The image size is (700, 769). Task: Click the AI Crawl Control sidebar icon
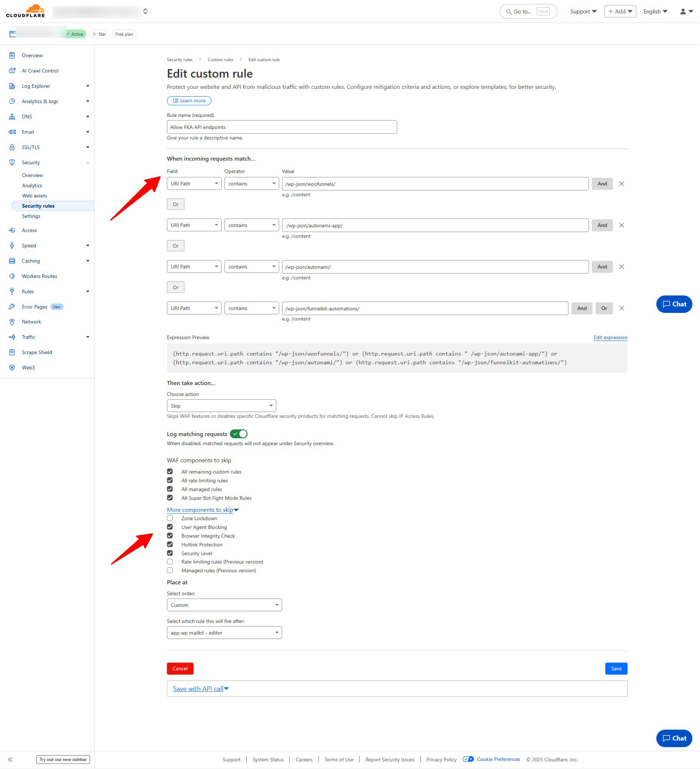tap(12, 71)
